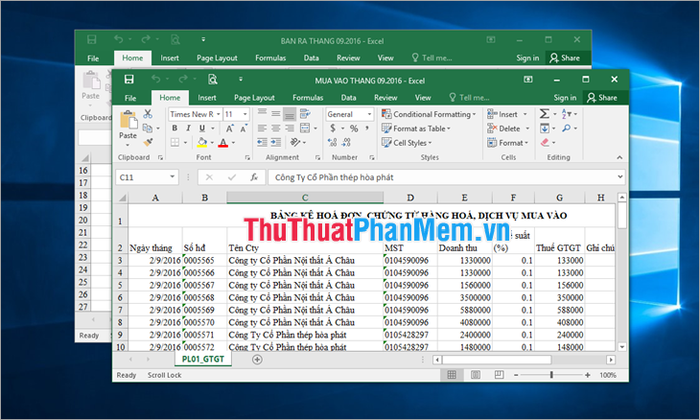The width and height of the screenshot is (700, 420).
Task: Apply the red font color
Action: 223,143
